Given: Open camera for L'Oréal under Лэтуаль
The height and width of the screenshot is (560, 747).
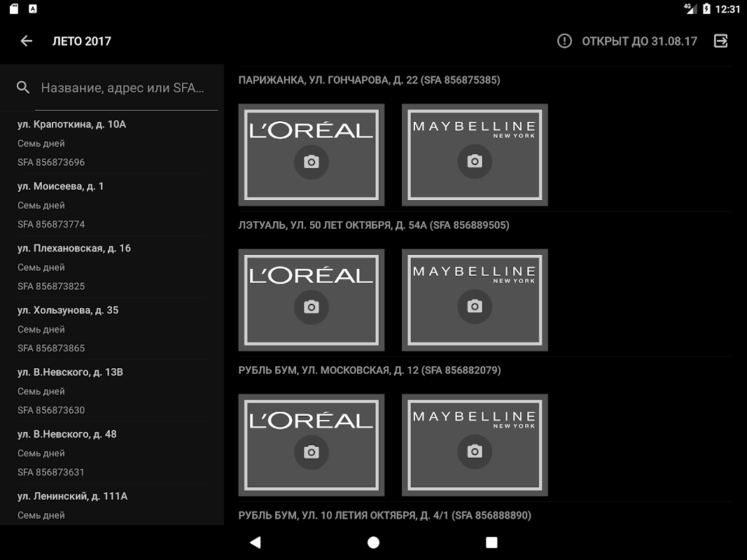Looking at the screenshot, I should pos(311,307).
